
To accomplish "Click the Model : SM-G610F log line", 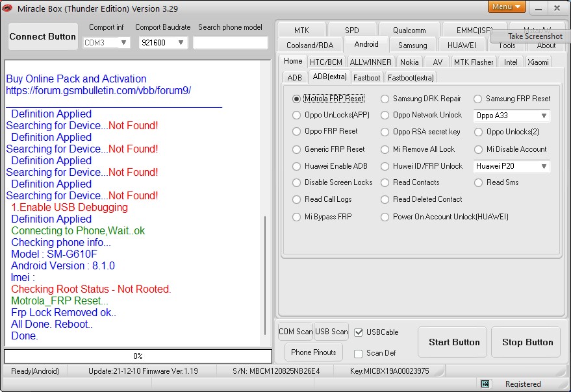I will pos(54,254).
